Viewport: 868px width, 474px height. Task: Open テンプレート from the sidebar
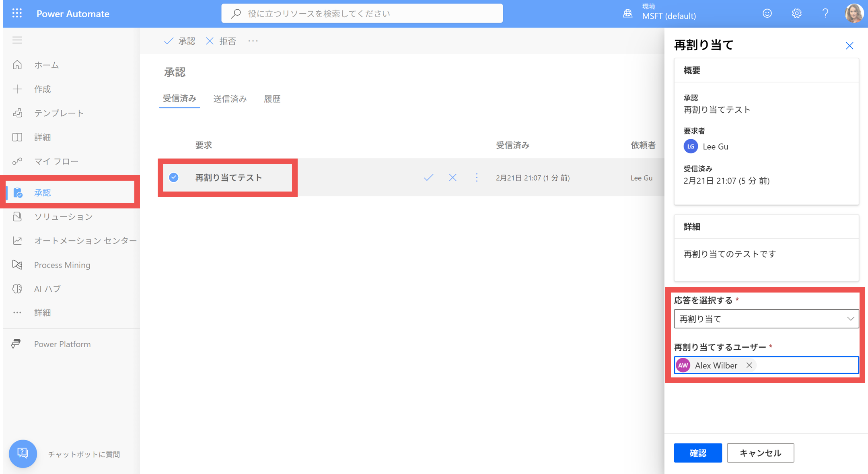(x=59, y=113)
